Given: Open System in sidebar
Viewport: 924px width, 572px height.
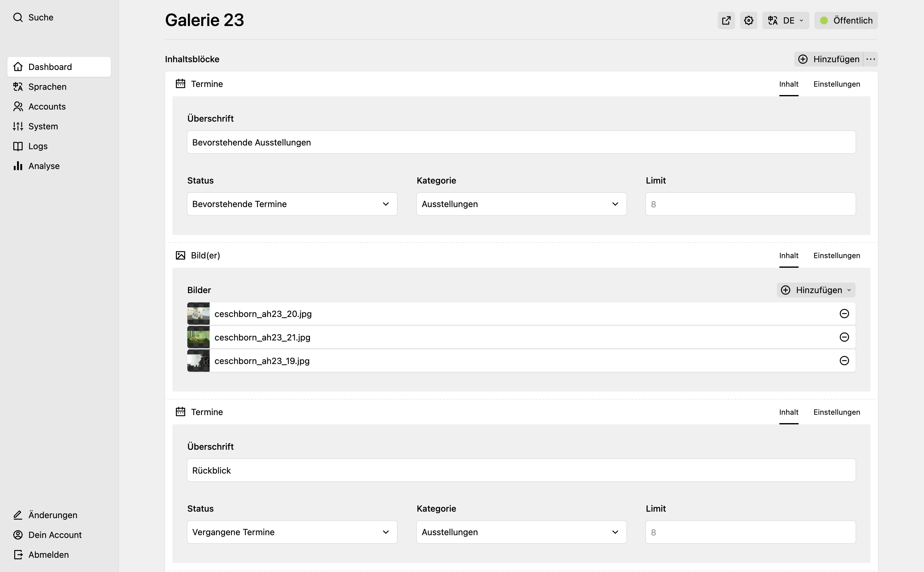Looking at the screenshot, I should click(59, 126).
